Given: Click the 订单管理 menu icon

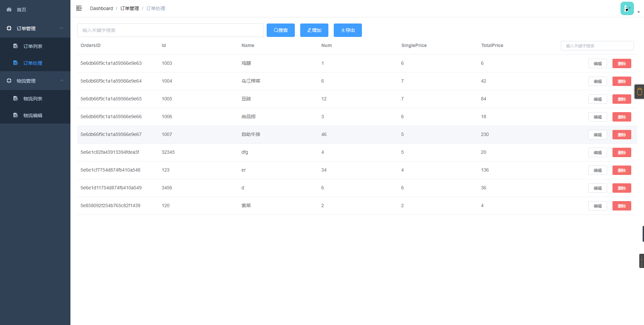Looking at the screenshot, I should pos(9,28).
